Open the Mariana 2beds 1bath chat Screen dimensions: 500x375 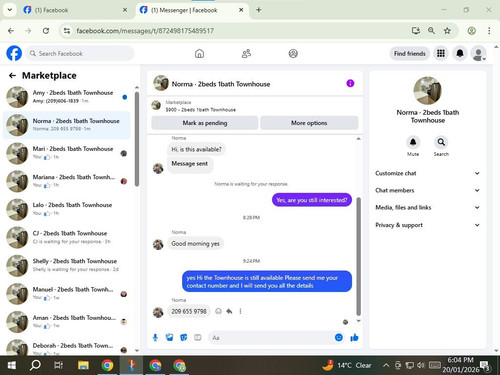click(x=67, y=181)
